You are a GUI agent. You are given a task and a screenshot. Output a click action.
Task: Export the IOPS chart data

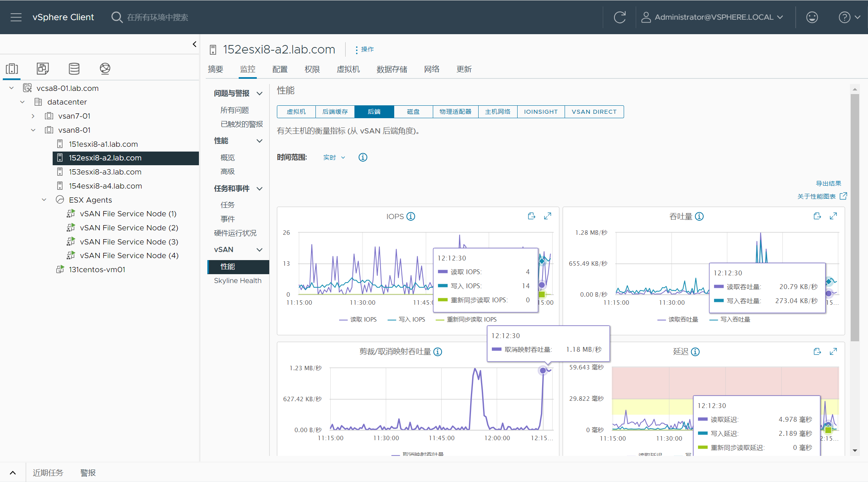[532, 216]
